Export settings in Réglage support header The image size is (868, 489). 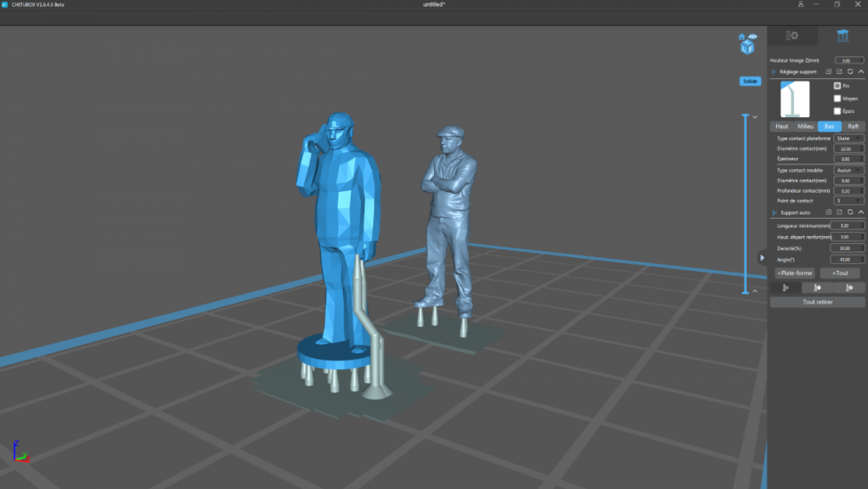click(x=839, y=71)
